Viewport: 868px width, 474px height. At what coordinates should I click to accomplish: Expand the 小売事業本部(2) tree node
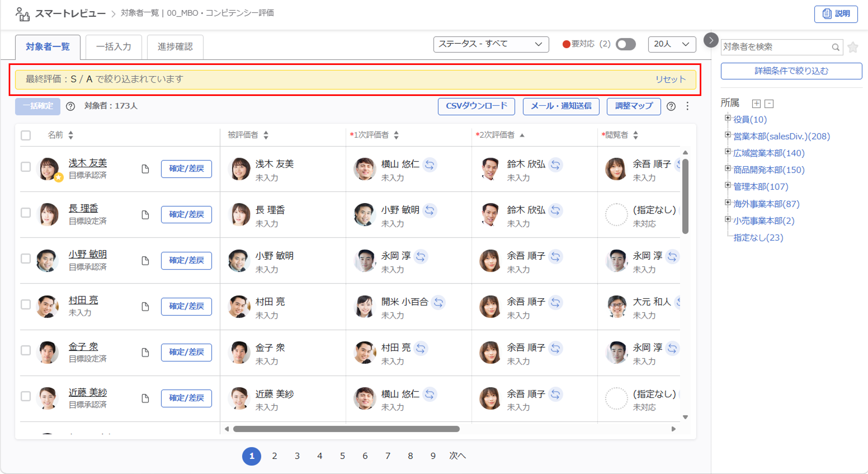(728, 219)
